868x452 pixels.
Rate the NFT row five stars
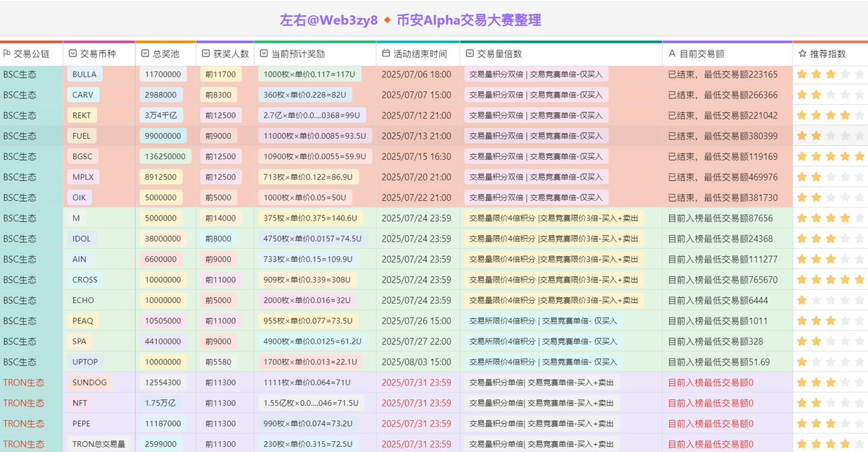(859, 403)
